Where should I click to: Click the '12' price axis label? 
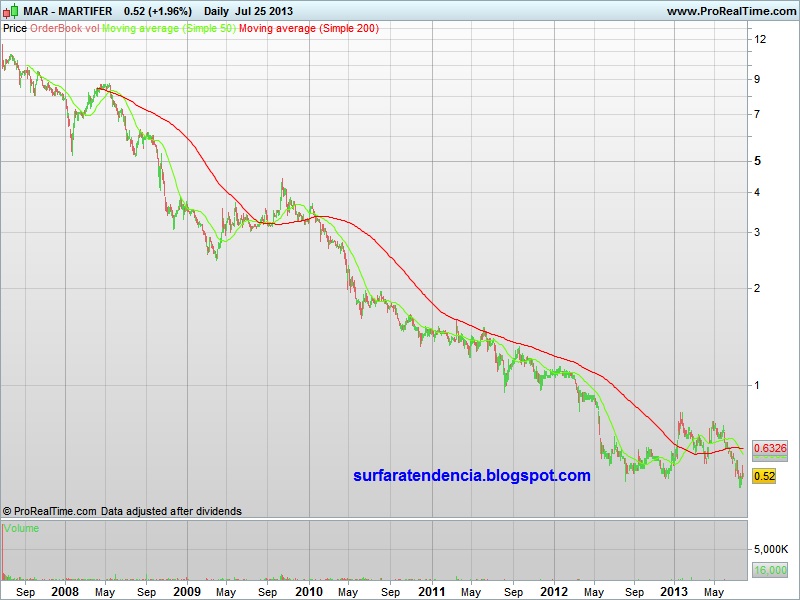(x=760, y=39)
